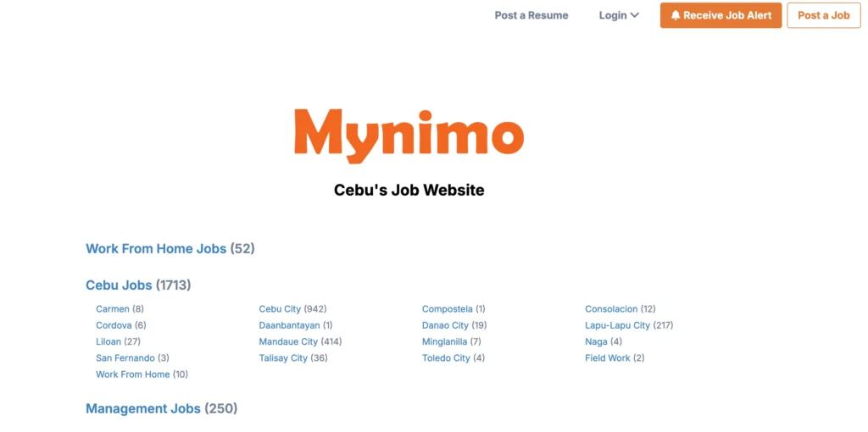
Task: Select Compostela jobs location
Action: (x=448, y=308)
